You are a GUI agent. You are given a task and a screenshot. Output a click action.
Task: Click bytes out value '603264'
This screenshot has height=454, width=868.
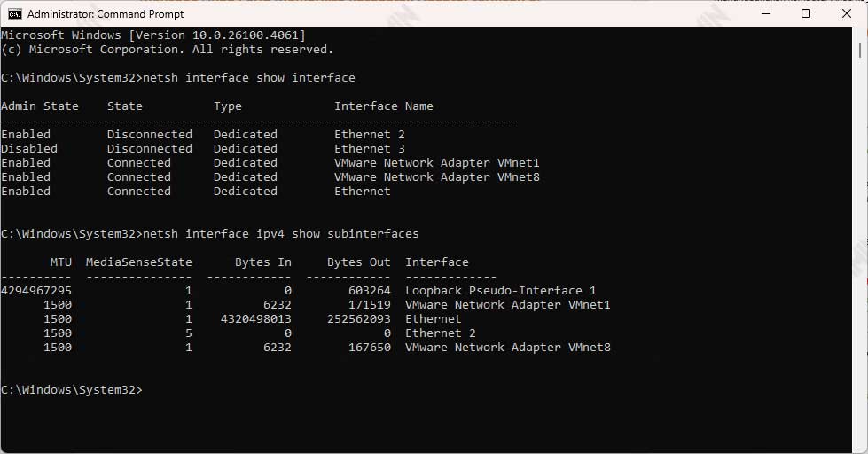tap(369, 290)
